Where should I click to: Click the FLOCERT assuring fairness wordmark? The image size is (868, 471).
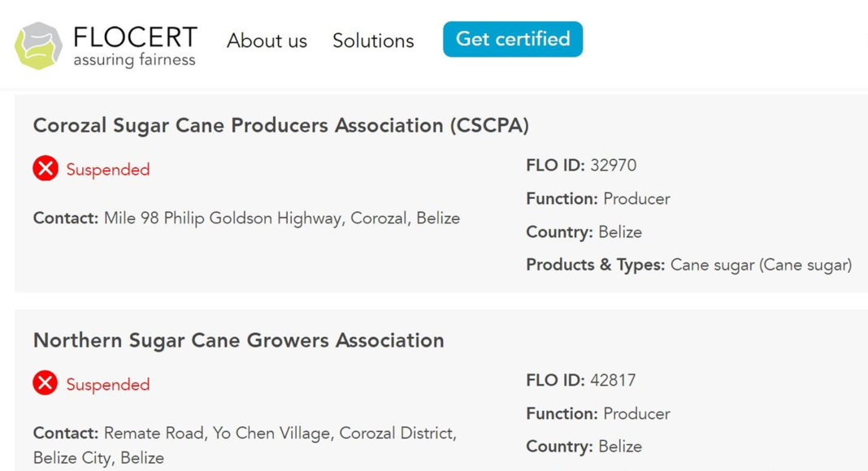[135, 46]
